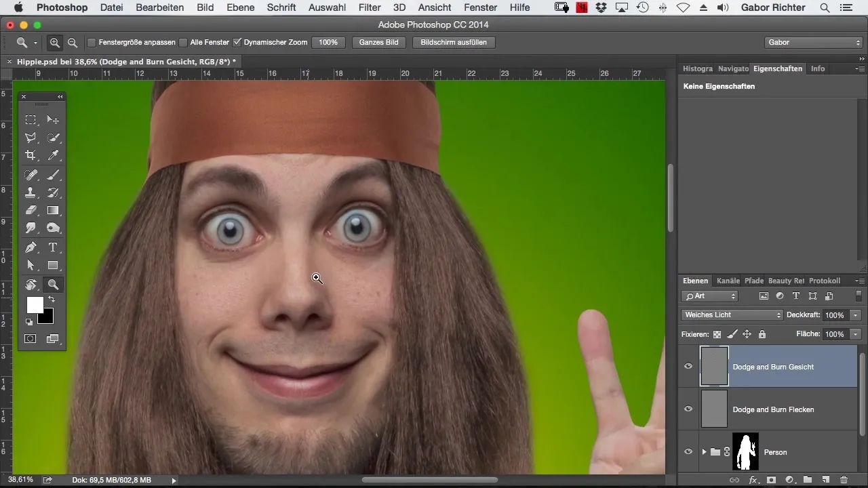Screen dimensions: 868x488
Task: Open Fläche fill dropdown arrow
Action: point(856,334)
